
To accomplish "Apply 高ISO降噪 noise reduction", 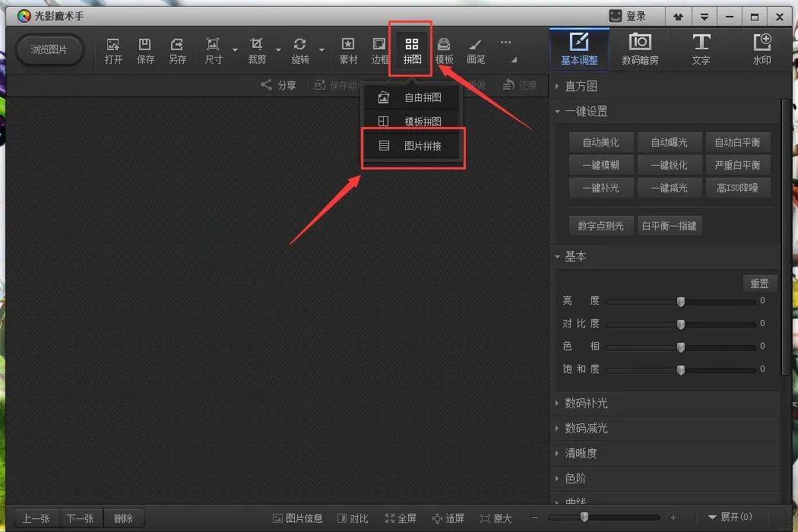I will click(x=737, y=188).
